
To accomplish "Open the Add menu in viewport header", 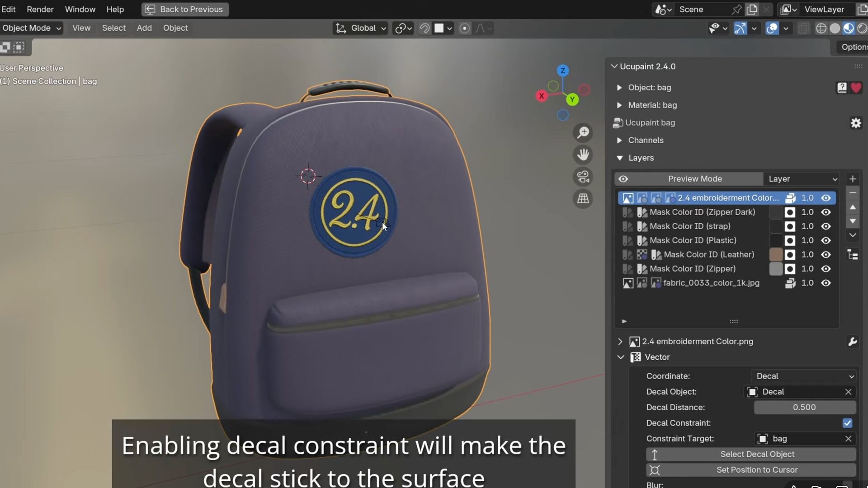I will [x=144, y=28].
